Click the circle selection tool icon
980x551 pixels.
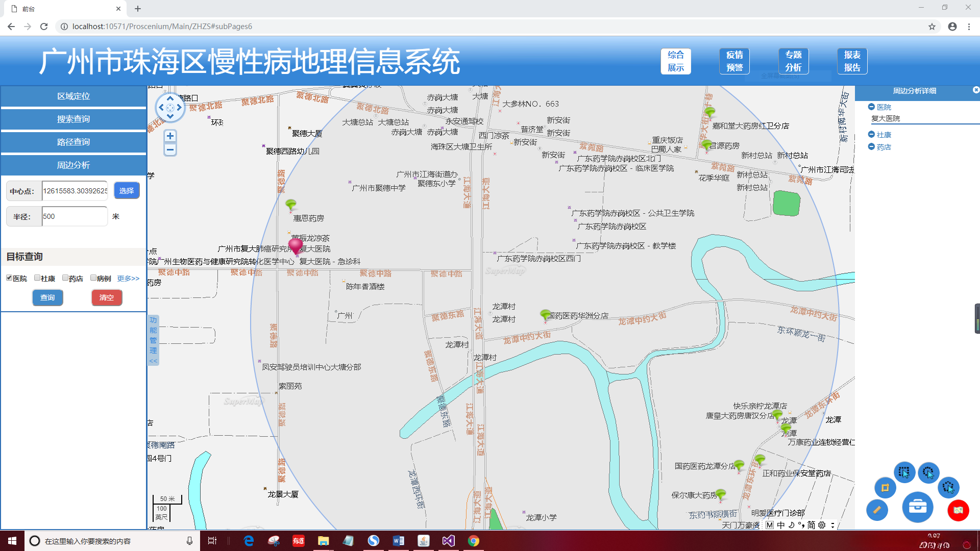(x=928, y=472)
